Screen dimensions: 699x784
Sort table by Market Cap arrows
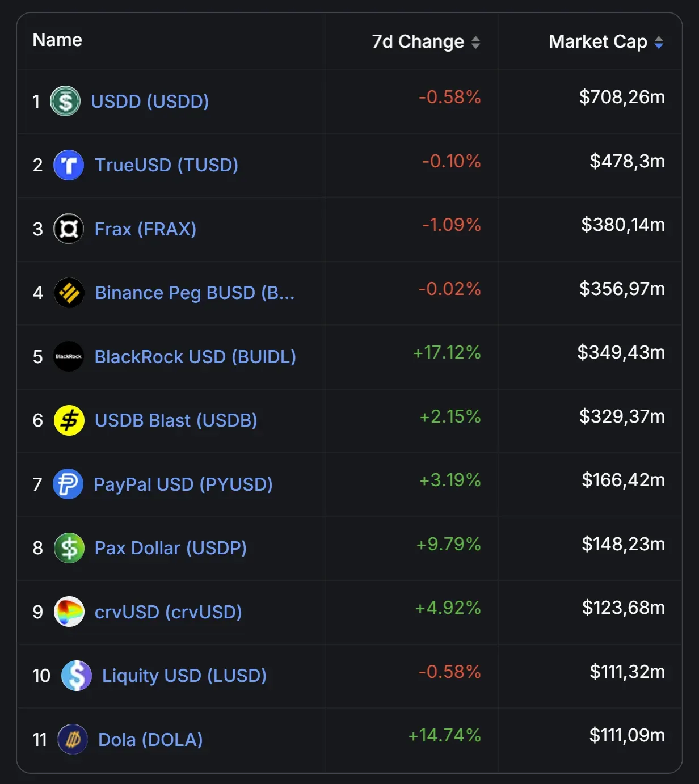[659, 43]
